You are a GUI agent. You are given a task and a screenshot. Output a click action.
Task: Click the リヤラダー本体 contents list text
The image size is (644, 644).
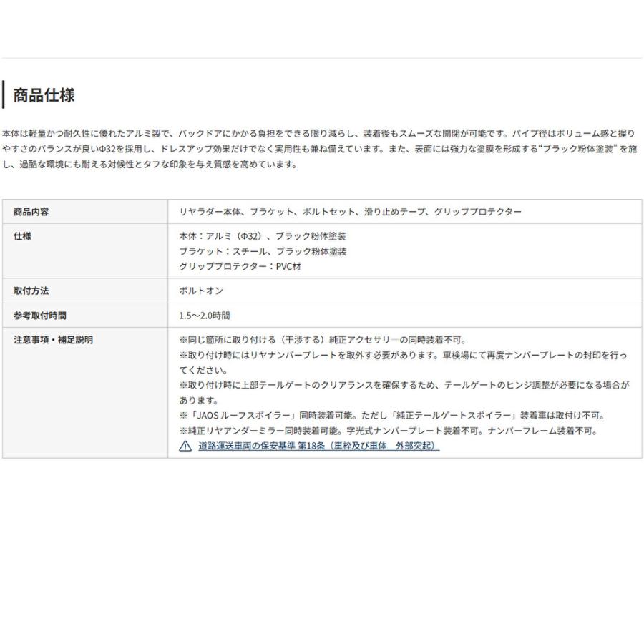351,212
